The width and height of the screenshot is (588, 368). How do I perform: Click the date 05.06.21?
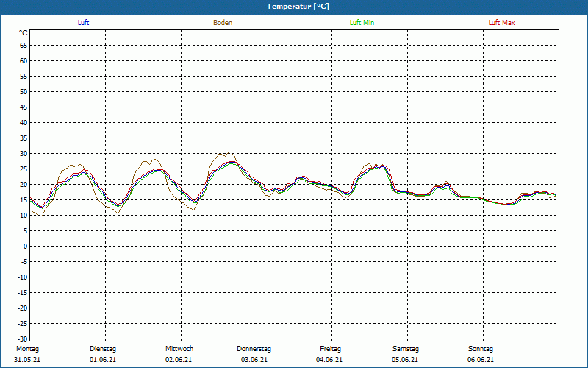[405, 360]
